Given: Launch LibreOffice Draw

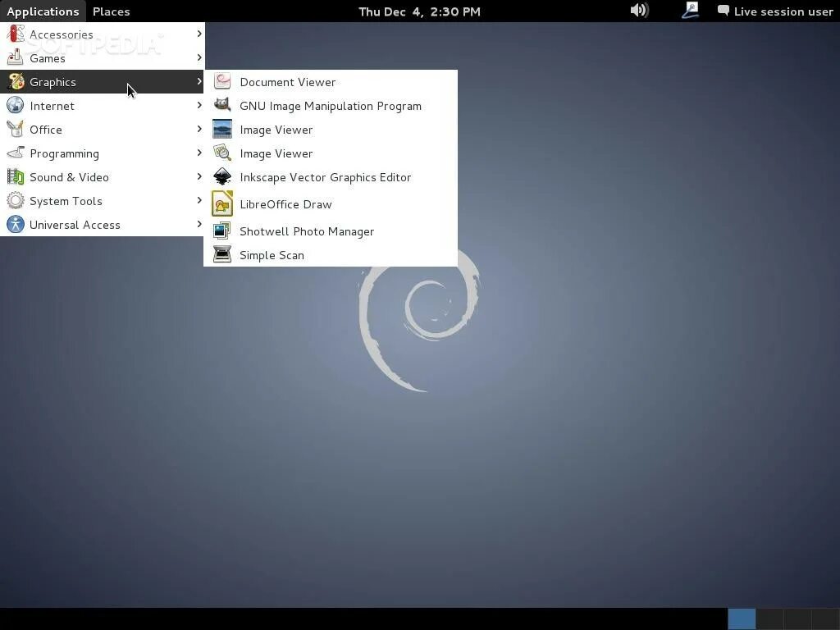Looking at the screenshot, I should pyautogui.click(x=331, y=204).
